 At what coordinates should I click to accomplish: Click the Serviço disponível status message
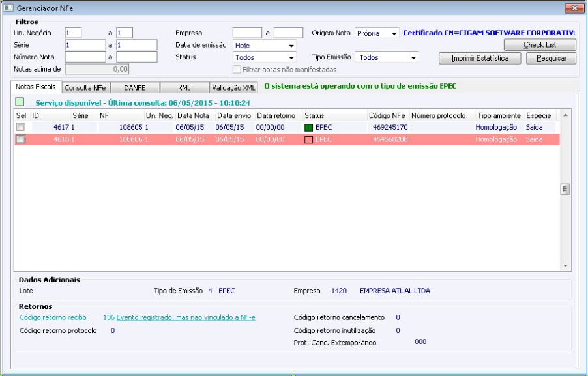coord(143,103)
